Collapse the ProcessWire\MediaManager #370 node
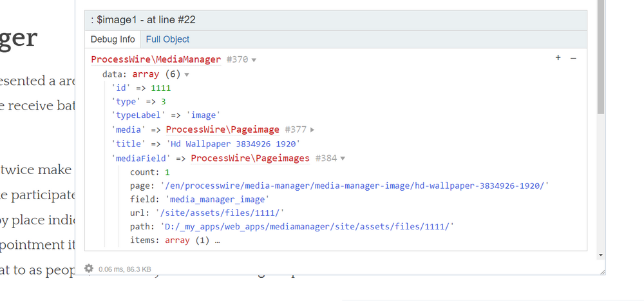The image size is (644, 301). pyautogui.click(x=254, y=60)
